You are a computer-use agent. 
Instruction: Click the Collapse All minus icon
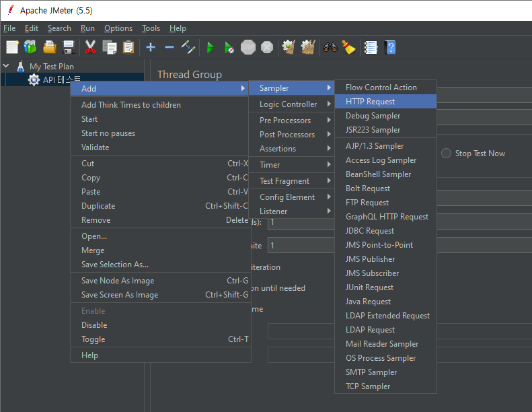coord(169,47)
